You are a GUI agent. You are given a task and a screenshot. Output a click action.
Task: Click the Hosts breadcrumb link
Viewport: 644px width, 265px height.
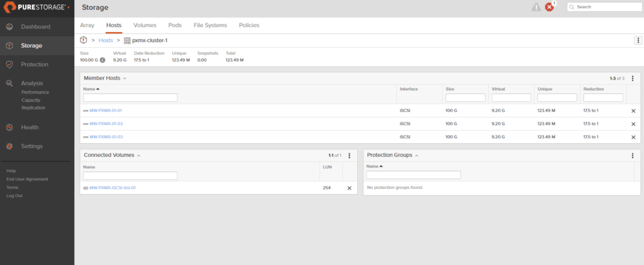coord(106,40)
